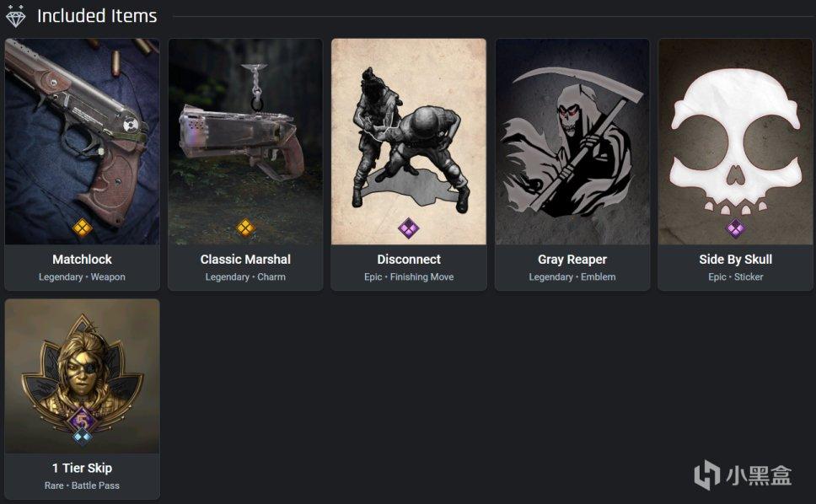The width and height of the screenshot is (816, 504).
Task: Select the Matchlock title text
Action: coord(83,259)
